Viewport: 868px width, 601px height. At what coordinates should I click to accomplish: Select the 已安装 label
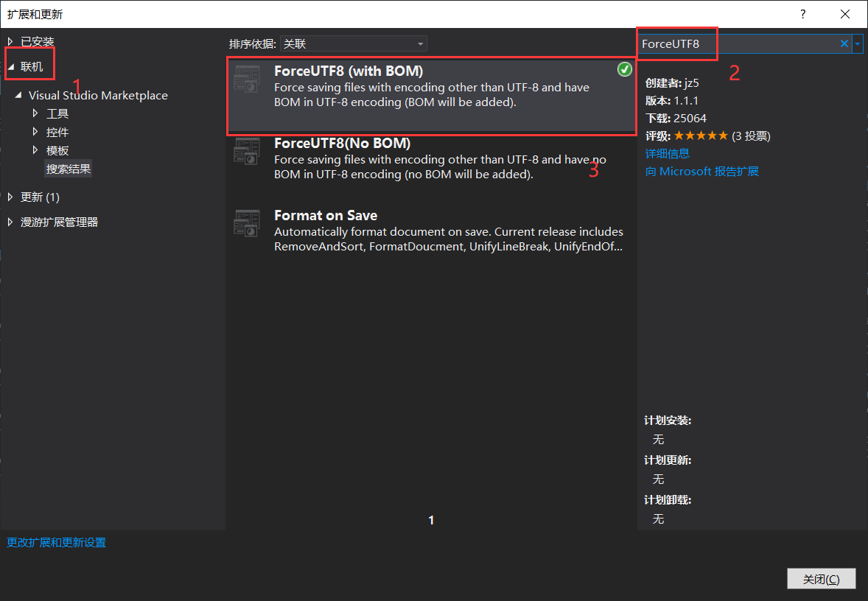click(x=37, y=41)
